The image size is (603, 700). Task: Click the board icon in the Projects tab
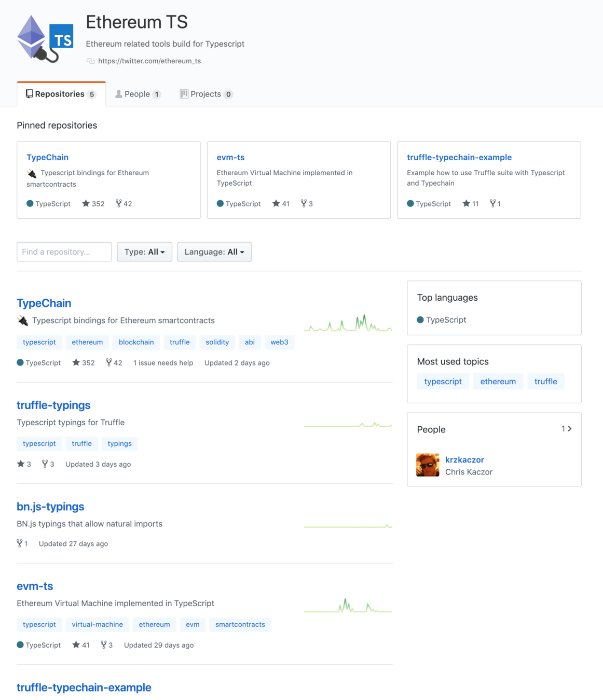point(184,94)
